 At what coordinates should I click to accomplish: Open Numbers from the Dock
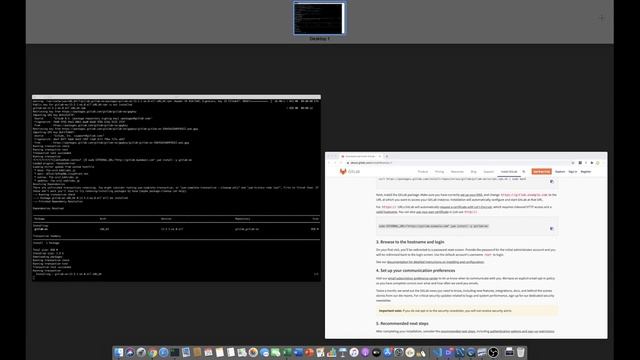tap(331, 353)
